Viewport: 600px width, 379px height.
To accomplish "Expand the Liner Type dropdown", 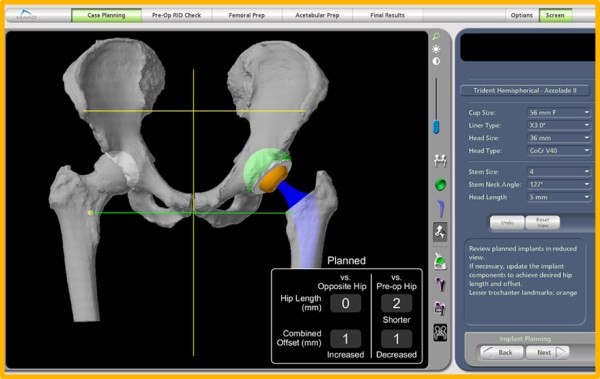I will pos(559,125).
